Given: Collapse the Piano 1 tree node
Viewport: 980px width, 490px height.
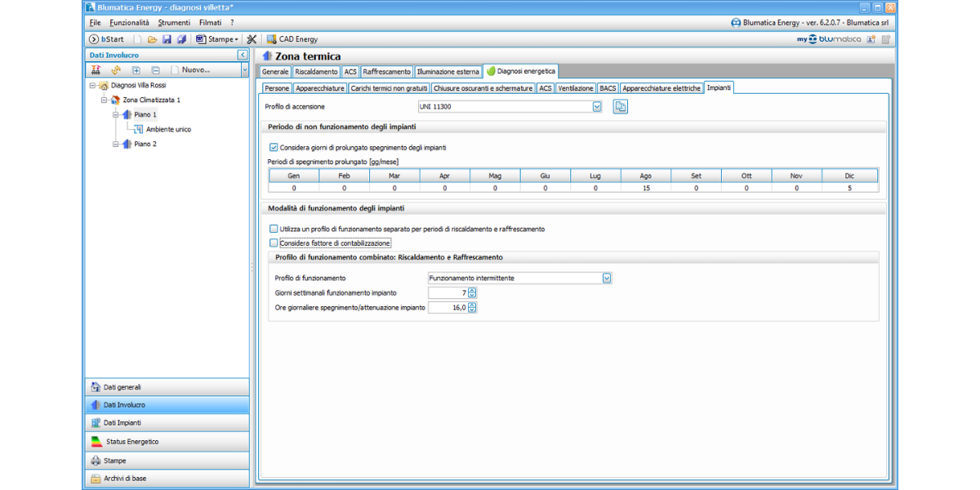Looking at the screenshot, I should [x=117, y=115].
